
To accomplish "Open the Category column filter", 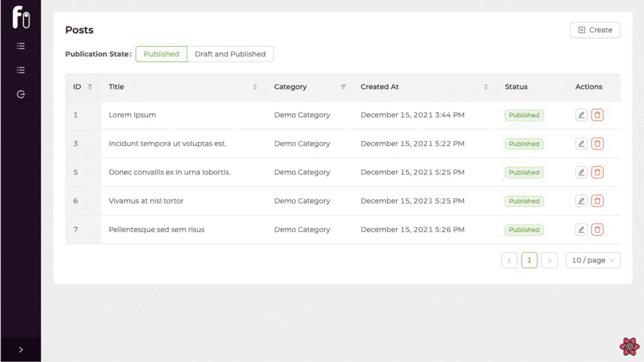I will [343, 87].
